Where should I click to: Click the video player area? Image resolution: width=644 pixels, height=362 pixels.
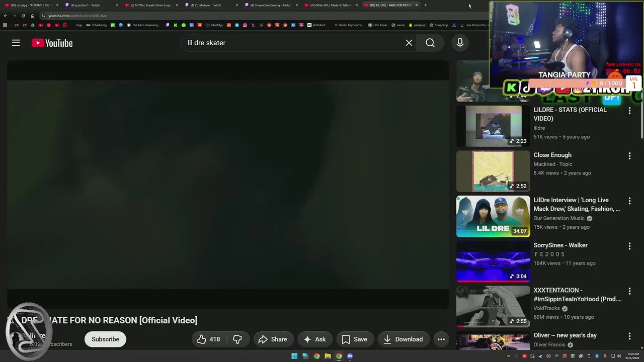(x=228, y=185)
